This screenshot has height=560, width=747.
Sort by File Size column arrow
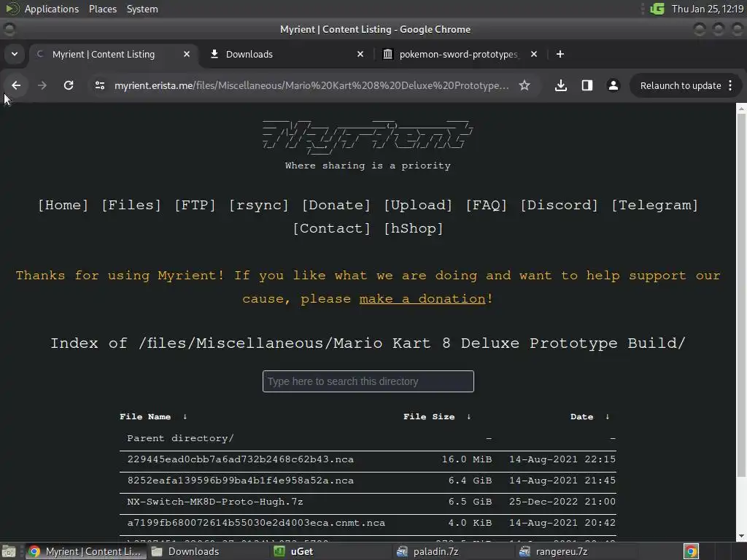click(469, 416)
